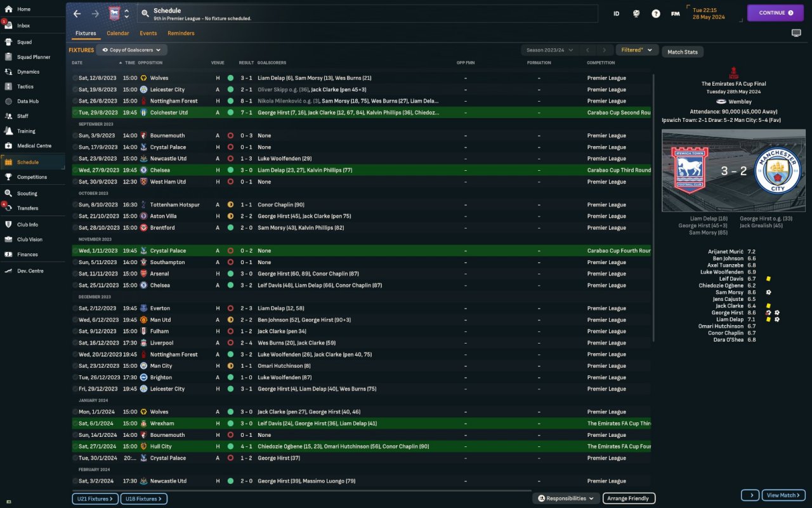Tick the checkbox for Chelsea on 27/9/2023
The image size is (812, 508).
click(75, 170)
